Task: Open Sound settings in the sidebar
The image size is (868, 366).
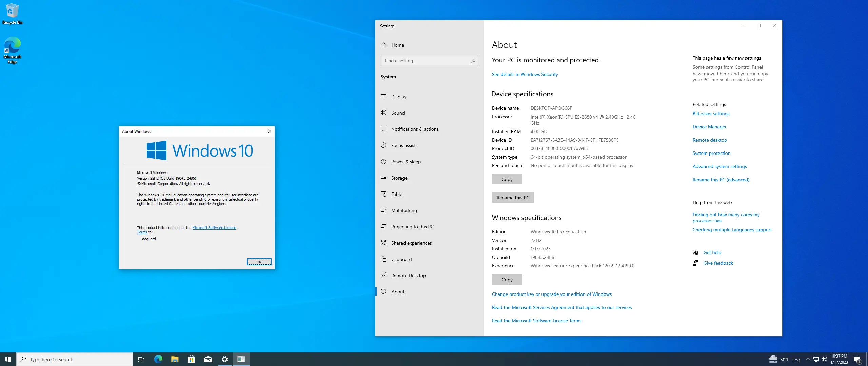Action: pos(398,113)
